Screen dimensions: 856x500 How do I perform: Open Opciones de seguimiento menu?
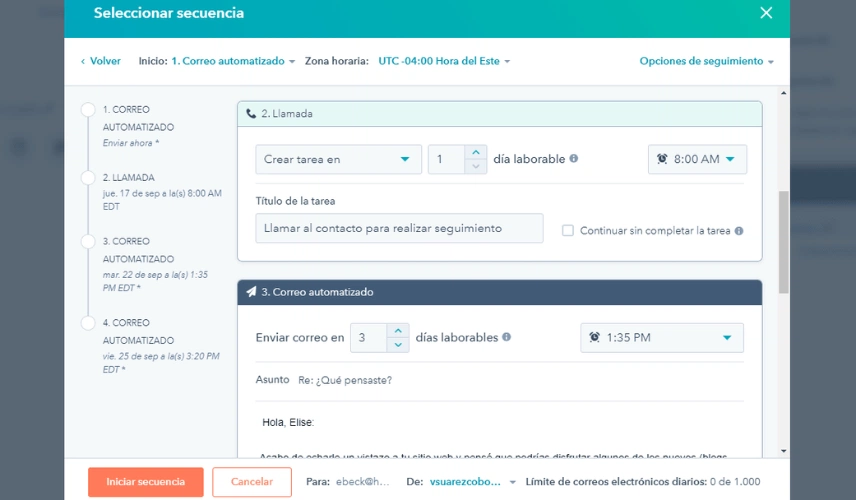[706, 61]
